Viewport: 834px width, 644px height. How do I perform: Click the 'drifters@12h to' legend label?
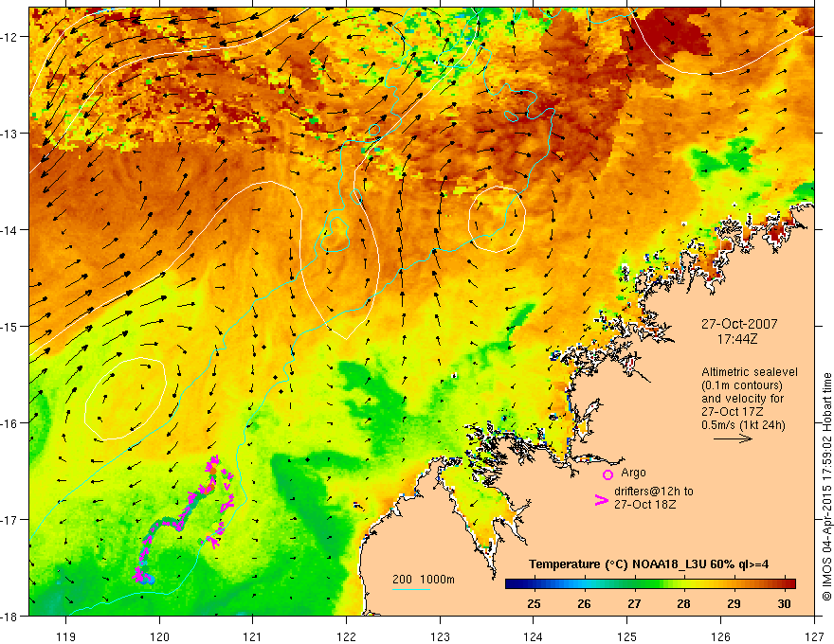[x=654, y=492]
